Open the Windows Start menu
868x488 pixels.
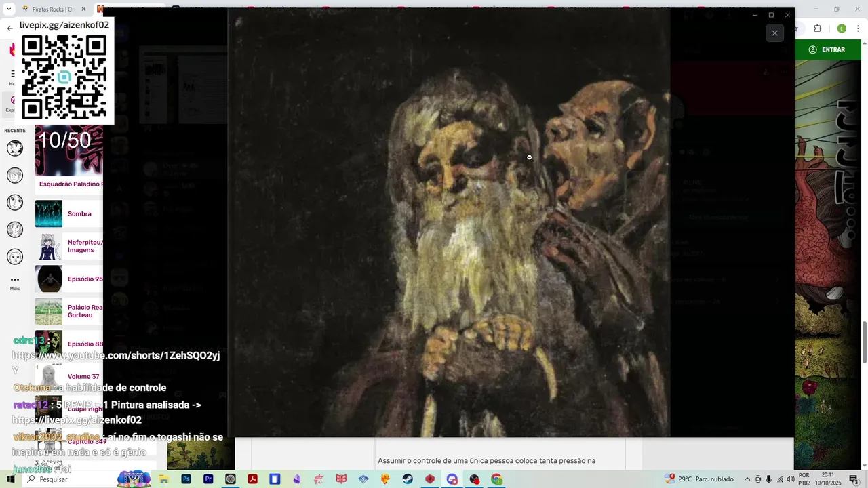pos(10,479)
